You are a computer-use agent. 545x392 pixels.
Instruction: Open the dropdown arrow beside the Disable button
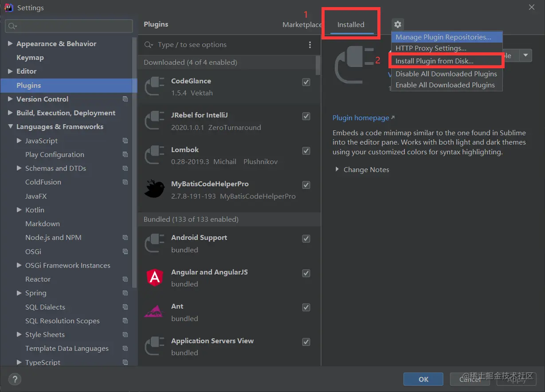(x=525, y=55)
